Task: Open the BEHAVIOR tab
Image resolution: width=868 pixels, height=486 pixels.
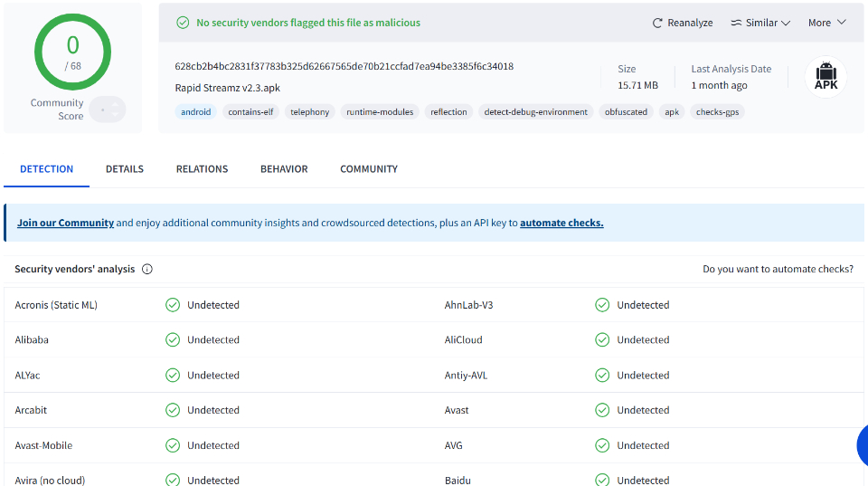Action: [x=284, y=169]
